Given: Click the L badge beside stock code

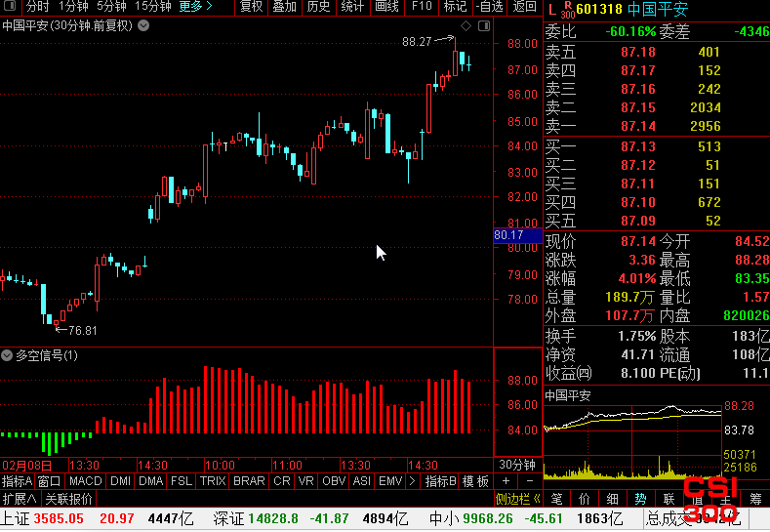Looking at the screenshot, I should coord(552,9).
